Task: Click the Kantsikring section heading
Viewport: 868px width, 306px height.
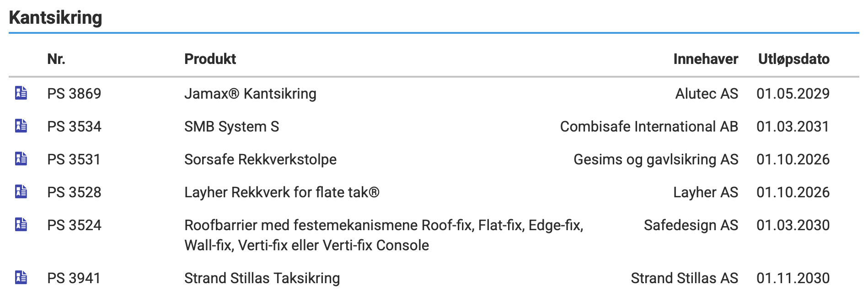Action: click(x=55, y=17)
